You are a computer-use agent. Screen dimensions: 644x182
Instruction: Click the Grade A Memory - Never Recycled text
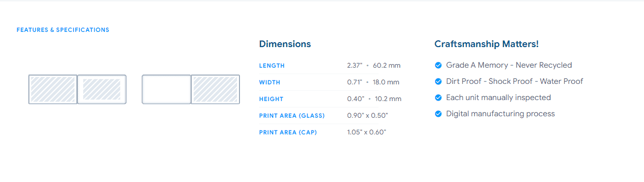click(x=509, y=65)
